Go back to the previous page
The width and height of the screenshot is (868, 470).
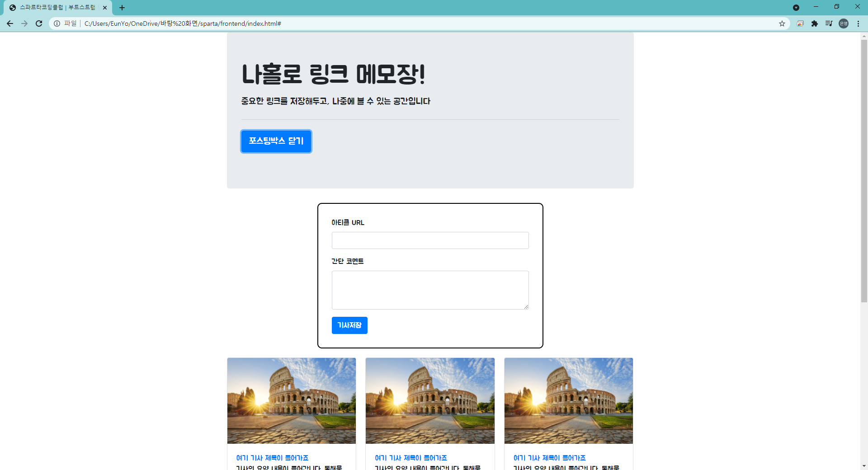click(x=10, y=23)
